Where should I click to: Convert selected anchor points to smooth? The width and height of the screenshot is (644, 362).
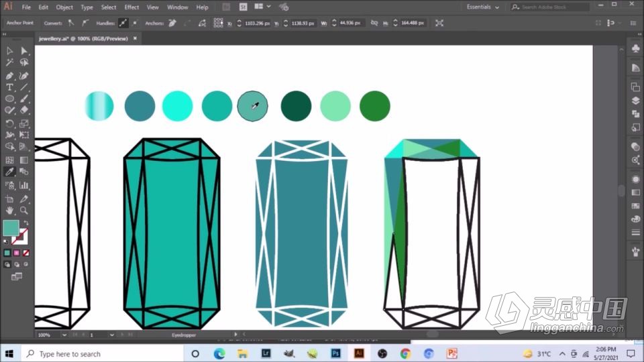85,23
